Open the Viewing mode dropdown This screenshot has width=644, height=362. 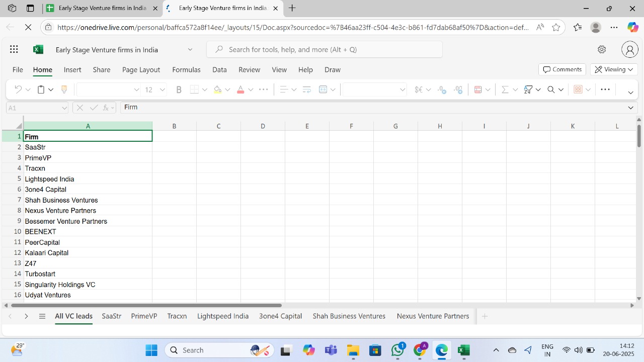click(x=614, y=69)
